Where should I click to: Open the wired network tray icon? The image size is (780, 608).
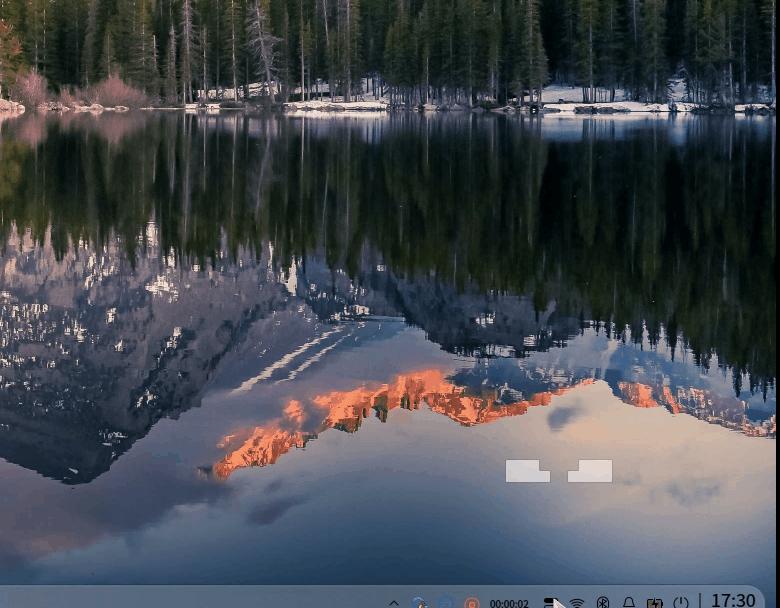tap(549, 603)
